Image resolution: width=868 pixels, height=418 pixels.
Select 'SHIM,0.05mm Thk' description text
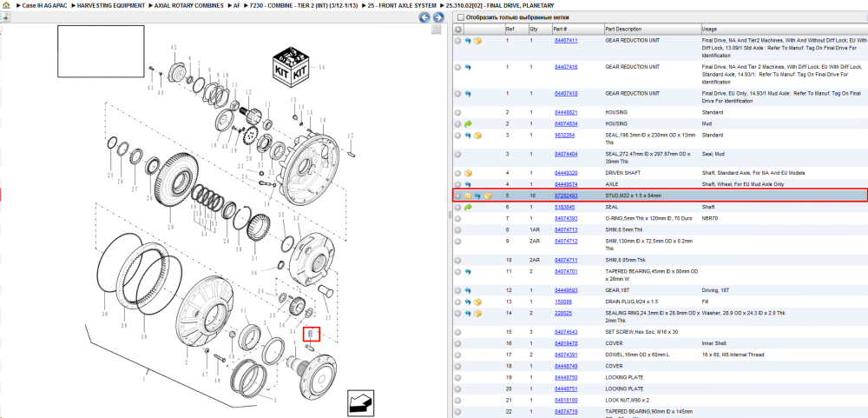(628, 260)
